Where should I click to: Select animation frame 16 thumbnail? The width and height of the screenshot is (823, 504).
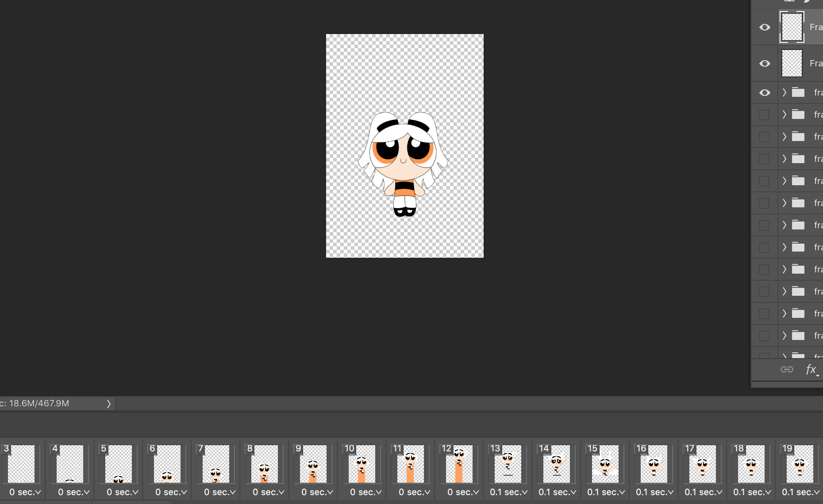[x=654, y=464]
